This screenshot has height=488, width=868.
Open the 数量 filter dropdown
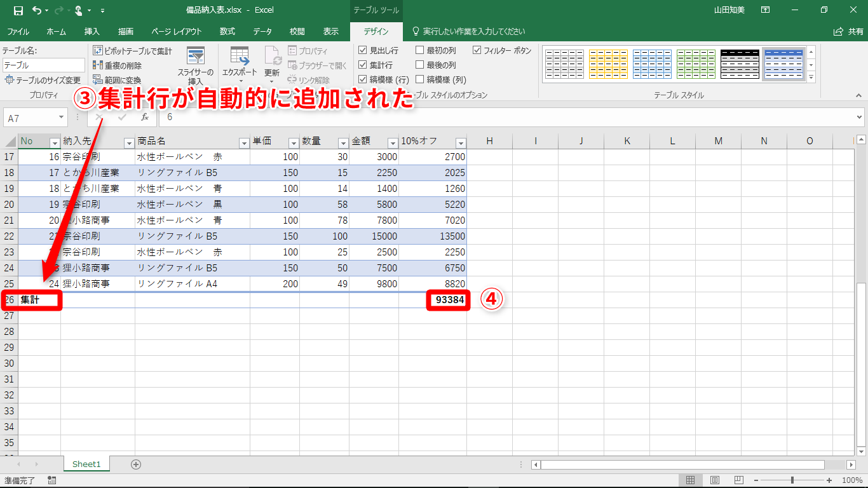[343, 142]
